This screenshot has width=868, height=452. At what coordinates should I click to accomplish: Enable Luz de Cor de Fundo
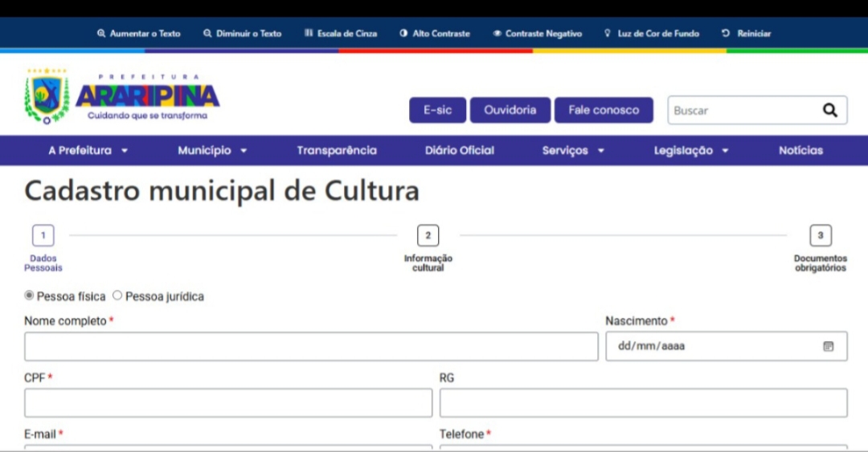[x=652, y=34]
